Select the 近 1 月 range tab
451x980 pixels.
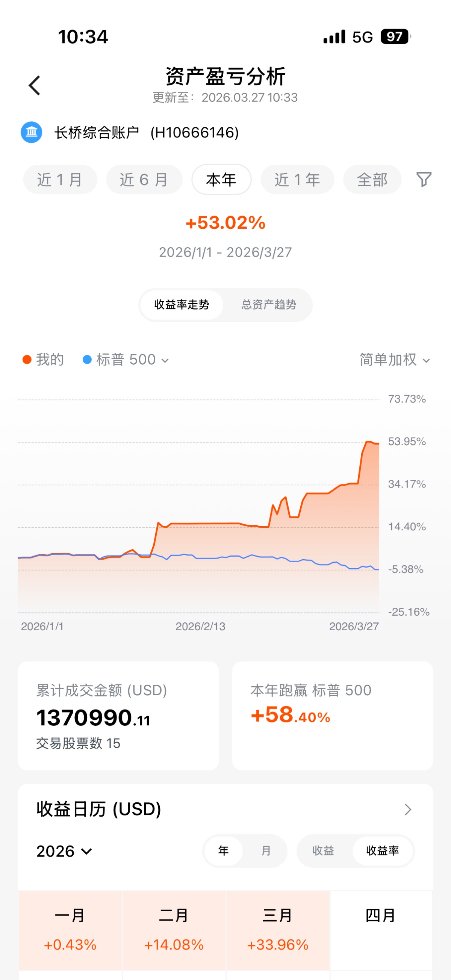pos(60,179)
